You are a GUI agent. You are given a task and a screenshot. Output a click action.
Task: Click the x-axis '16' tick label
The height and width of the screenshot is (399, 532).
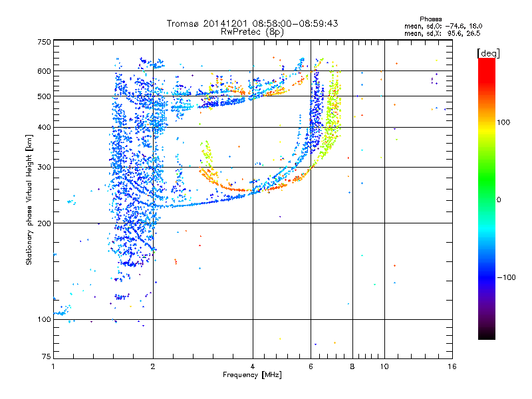click(452, 366)
